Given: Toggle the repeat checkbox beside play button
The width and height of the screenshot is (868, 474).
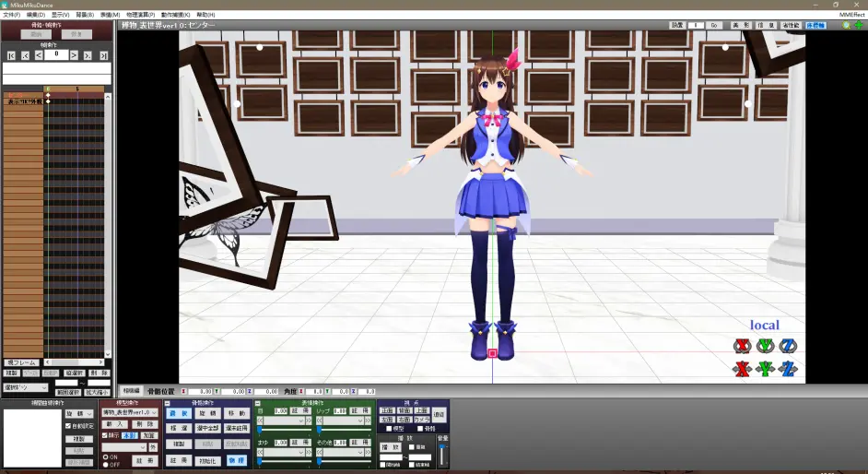Looking at the screenshot, I should tap(412, 447).
